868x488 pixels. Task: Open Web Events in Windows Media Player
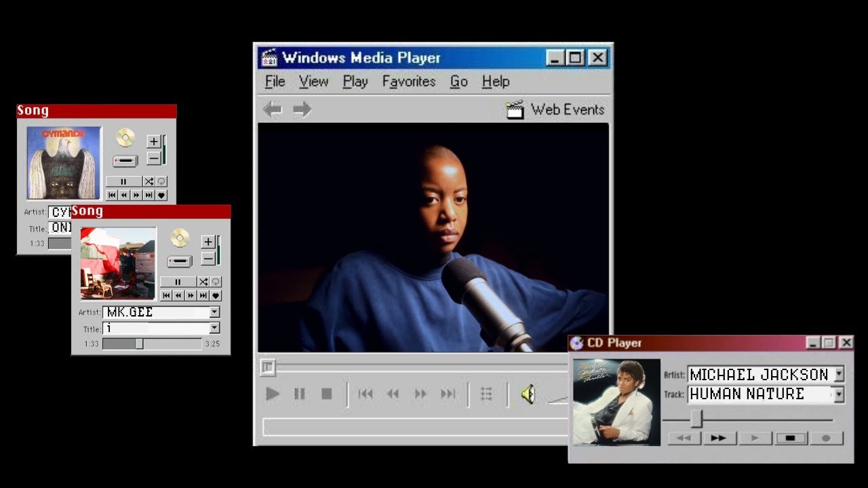pyautogui.click(x=555, y=109)
